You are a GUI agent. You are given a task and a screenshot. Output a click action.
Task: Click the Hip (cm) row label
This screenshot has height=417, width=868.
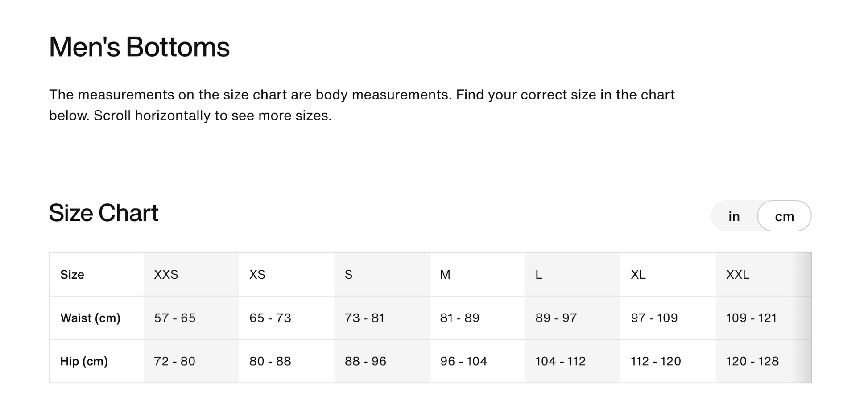tap(84, 361)
